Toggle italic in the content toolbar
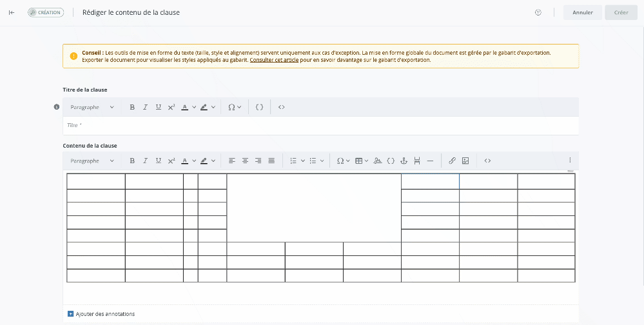This screenshot has height=325, width=644. click(x=145, y=161)
